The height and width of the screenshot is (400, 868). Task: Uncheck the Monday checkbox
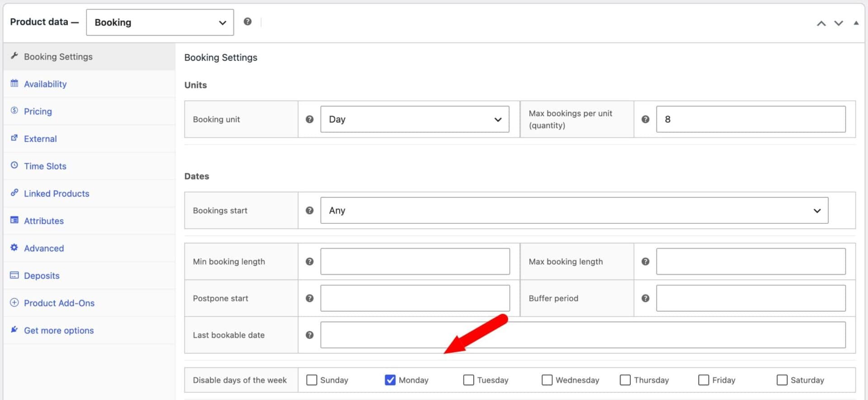(390, 380)
